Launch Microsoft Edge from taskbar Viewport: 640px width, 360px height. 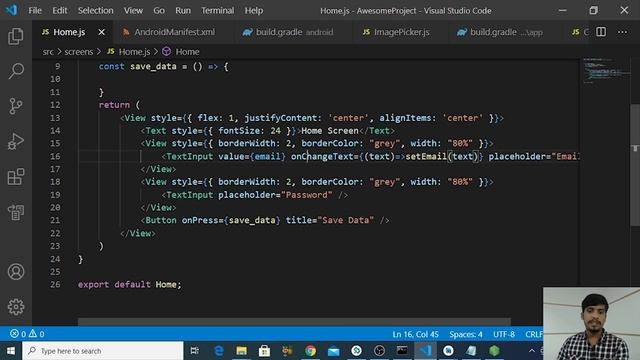[219, 351]
